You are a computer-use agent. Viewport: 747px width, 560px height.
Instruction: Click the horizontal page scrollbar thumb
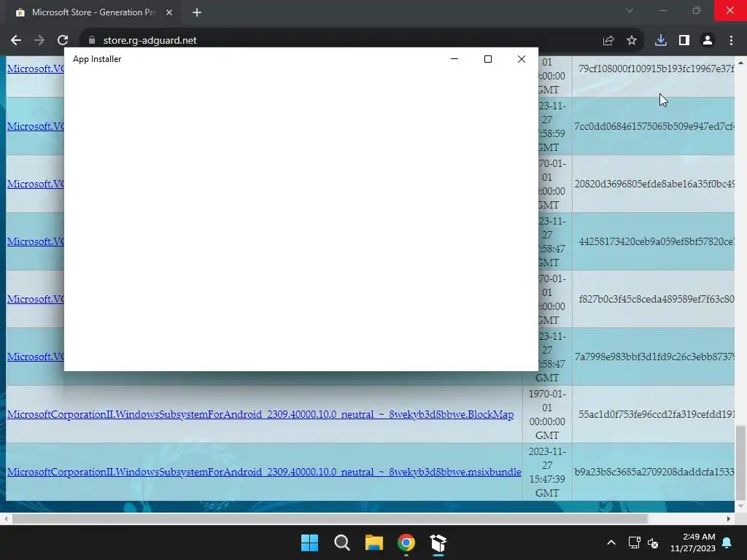pos(330,518)
